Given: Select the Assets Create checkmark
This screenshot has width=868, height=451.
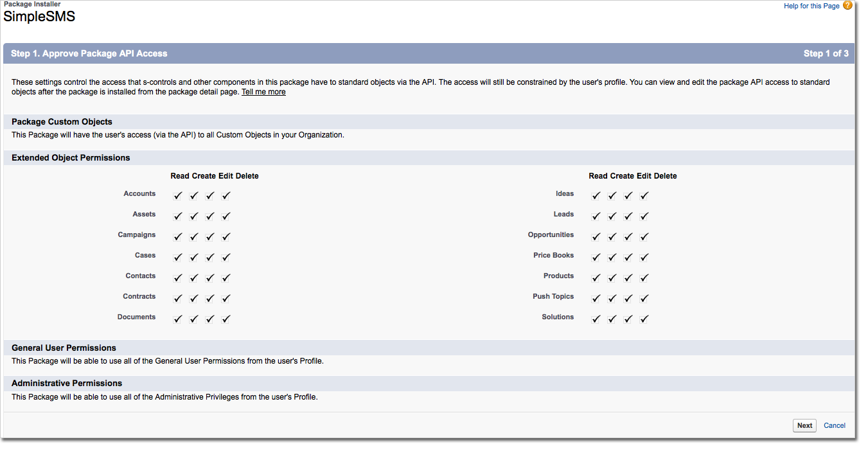Looking at the screenshot, I should tap(194, 216).
